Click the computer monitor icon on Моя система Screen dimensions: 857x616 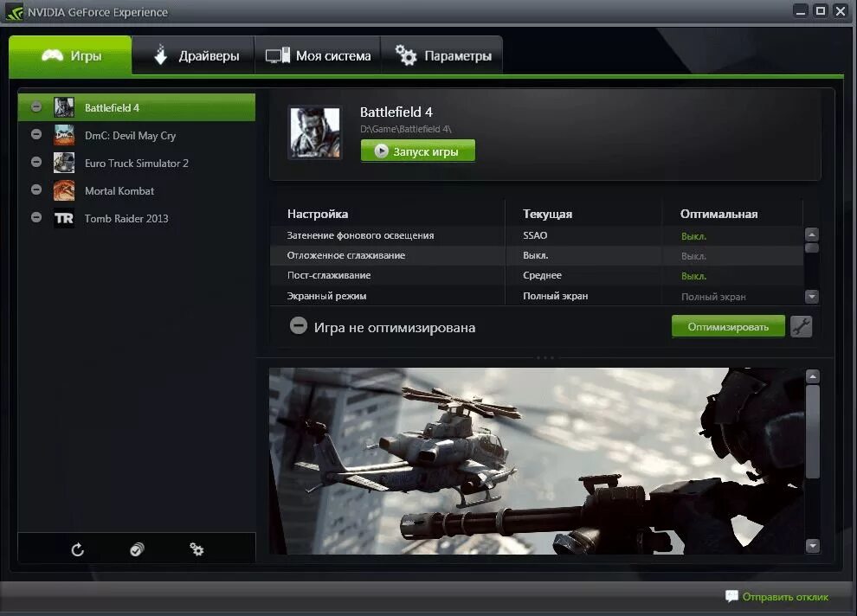click(x=278, y=55)
